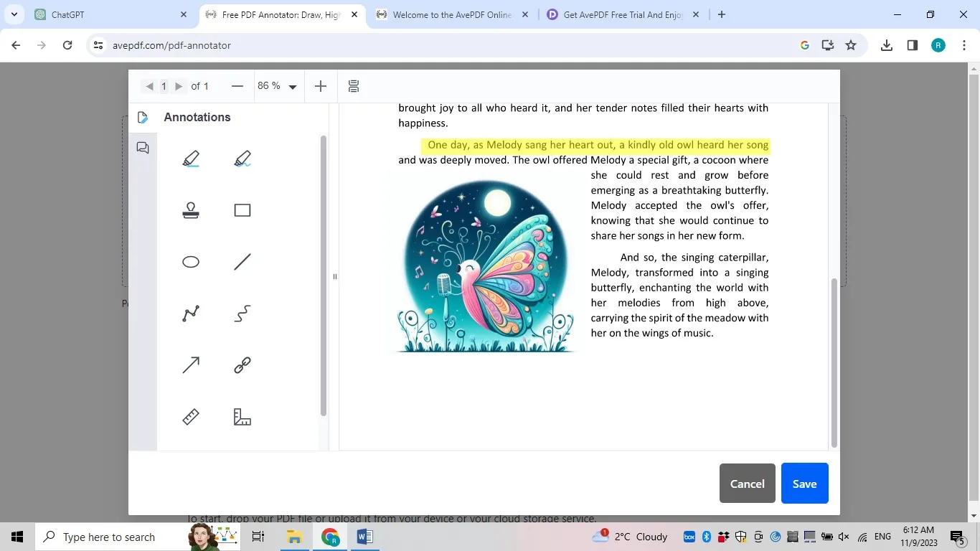The width and height of the screenshot is (980, 551).
Task: Cancel the annotation session
Action: [746, 484]
